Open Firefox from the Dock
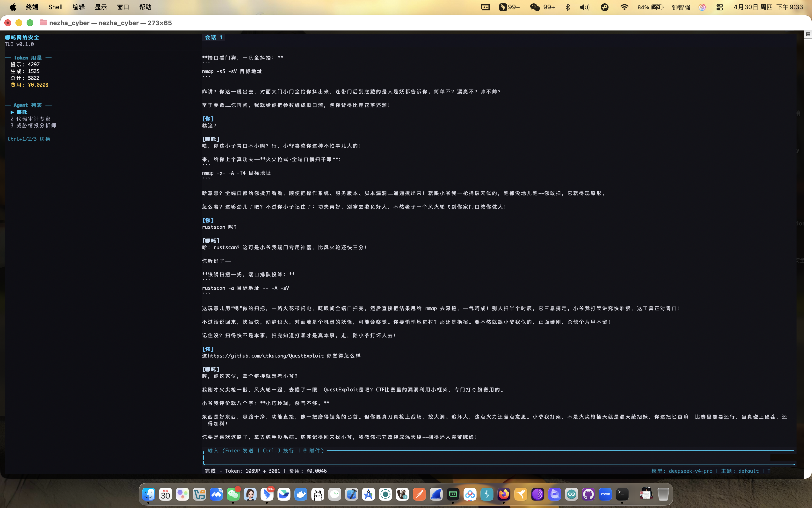 click(x=504, y=494)
